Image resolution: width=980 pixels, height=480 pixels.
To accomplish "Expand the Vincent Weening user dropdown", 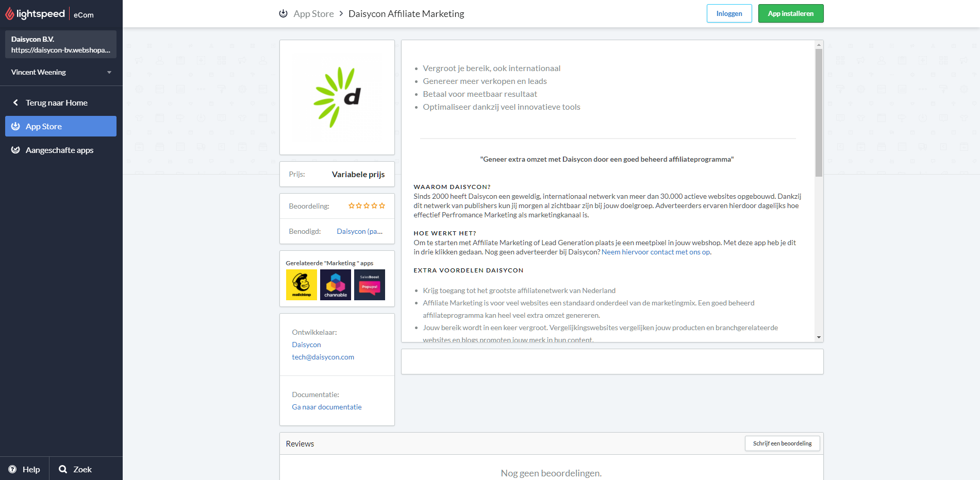I will 61,72.
